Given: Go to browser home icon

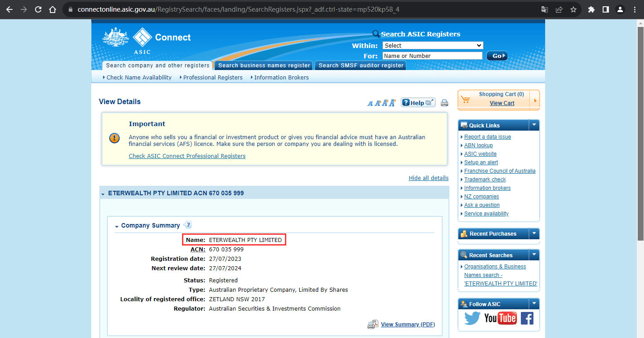Looking at the screenshot, I should click(53, 9).
